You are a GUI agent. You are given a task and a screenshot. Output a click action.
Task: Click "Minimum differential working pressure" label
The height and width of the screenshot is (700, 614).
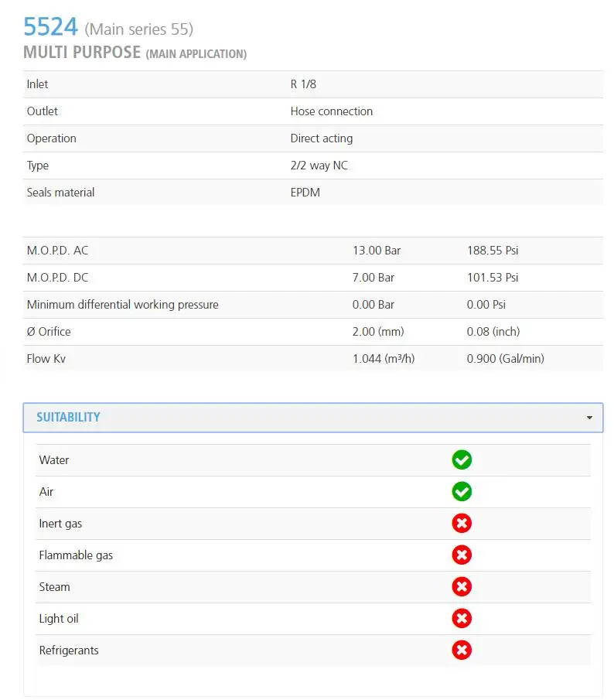click(123, 305)
